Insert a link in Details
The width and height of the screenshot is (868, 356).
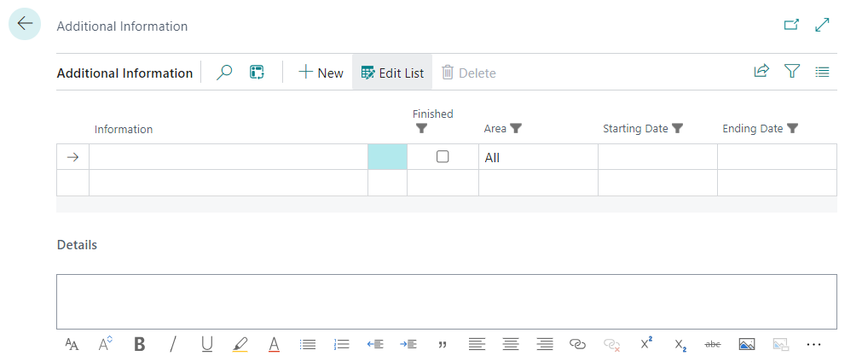(578, 344)
